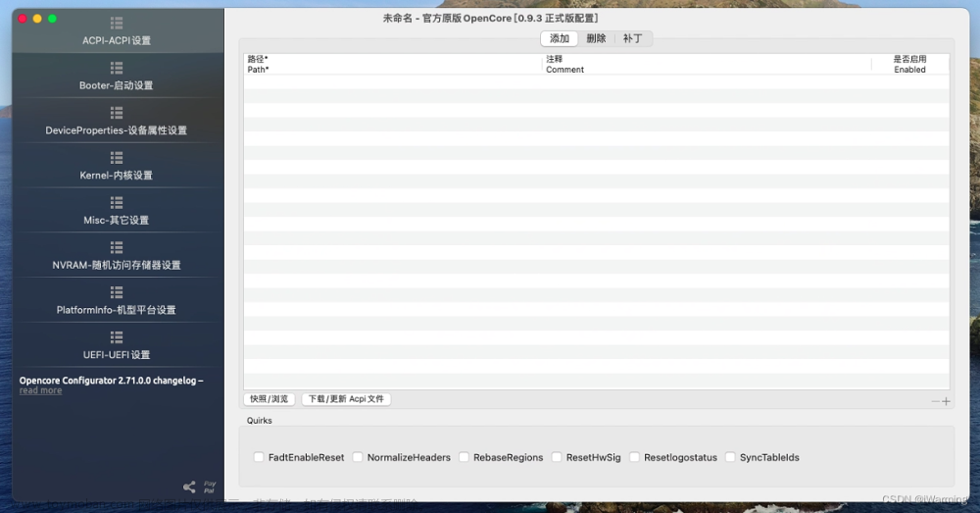Select the PlatformInfo list icon

coord(117,292)
